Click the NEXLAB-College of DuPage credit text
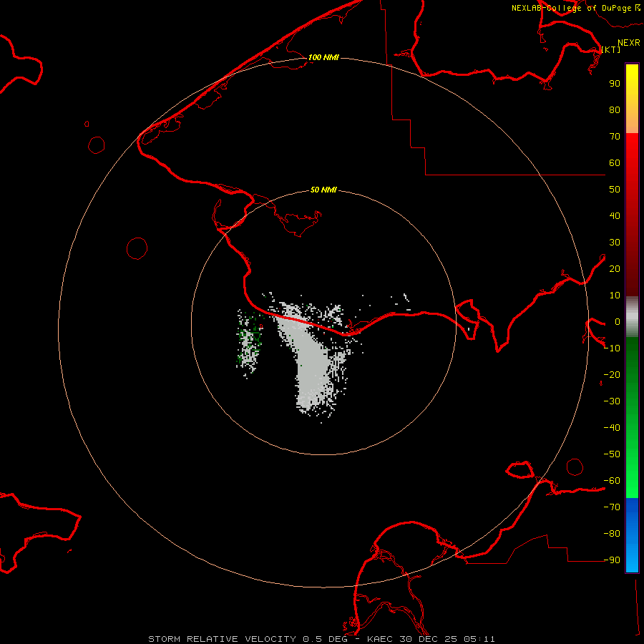The image size is (644, 644). [x=576, y=8]
